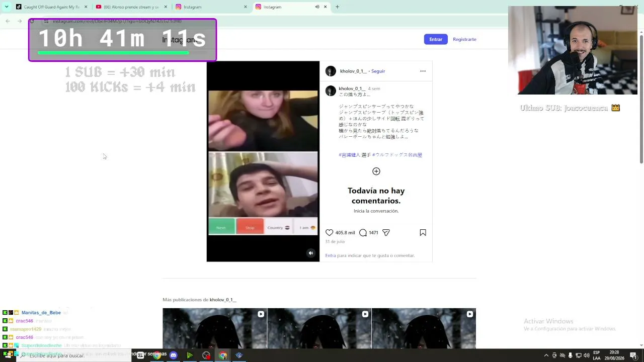This screenshot has width=644, height=362.
Task: Open the notification center icon
Action: click(x=633, y=355)
